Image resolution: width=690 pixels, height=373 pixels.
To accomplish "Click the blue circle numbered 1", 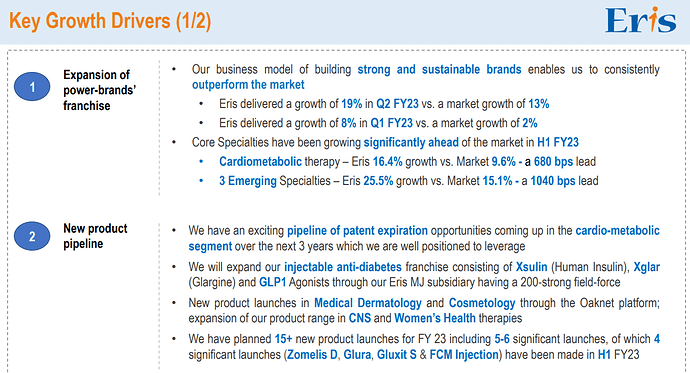I will [32, 87].
